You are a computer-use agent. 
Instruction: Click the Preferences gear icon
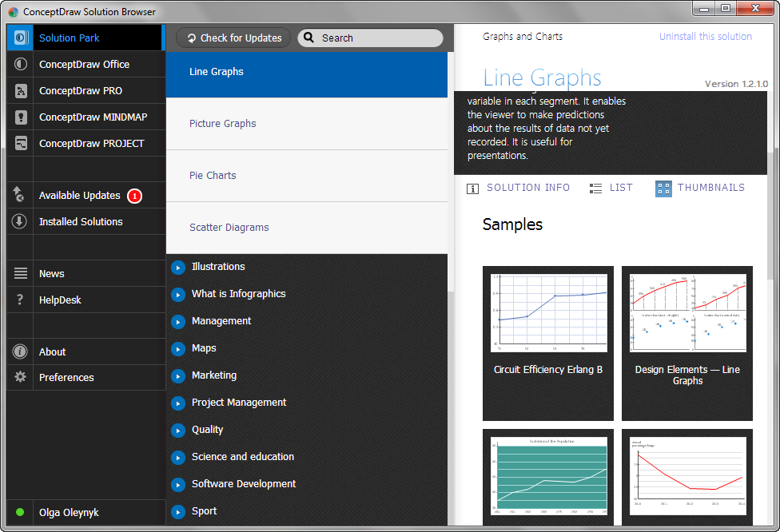point(21,377)
